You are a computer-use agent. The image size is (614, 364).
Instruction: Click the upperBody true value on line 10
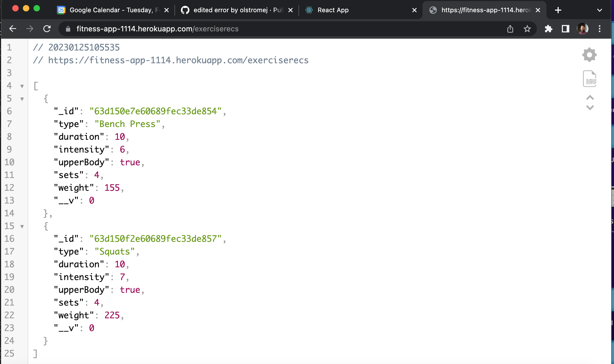point(130,162)
